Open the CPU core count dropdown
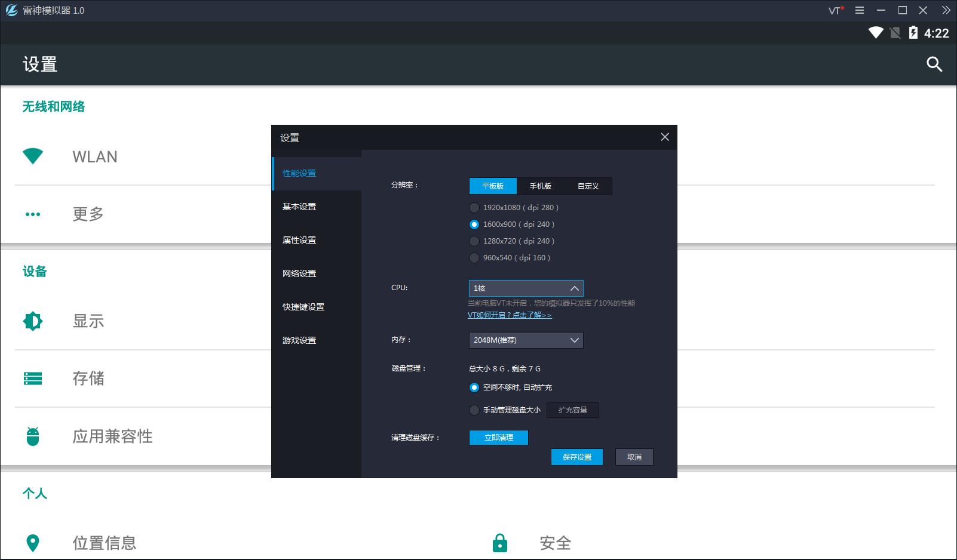The width and height of the screenshot is (957, 560). pos(526,288)
